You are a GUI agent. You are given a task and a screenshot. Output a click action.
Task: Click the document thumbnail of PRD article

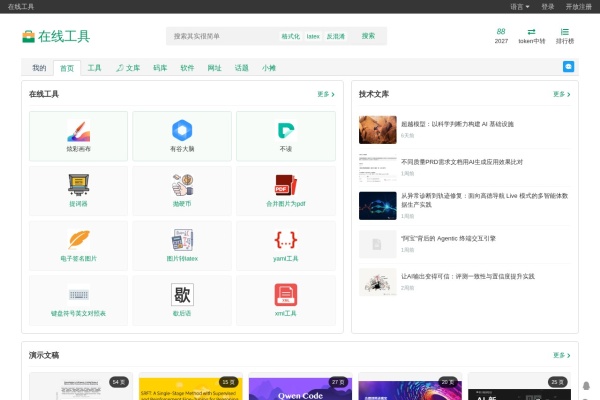pos(378,168)
